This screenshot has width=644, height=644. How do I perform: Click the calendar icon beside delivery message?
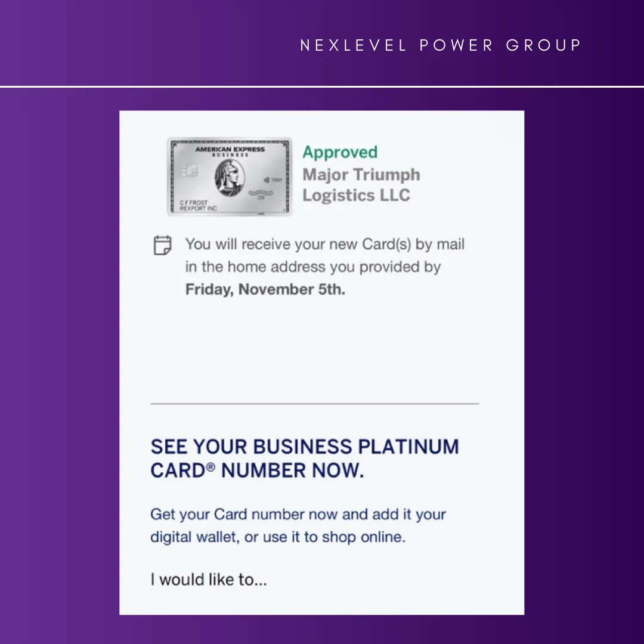coord(162,245)
